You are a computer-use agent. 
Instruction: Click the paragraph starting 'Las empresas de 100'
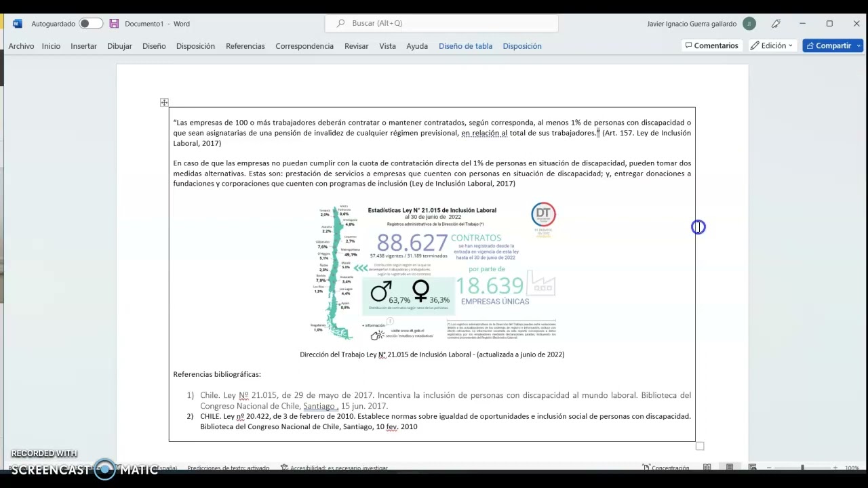432,133
